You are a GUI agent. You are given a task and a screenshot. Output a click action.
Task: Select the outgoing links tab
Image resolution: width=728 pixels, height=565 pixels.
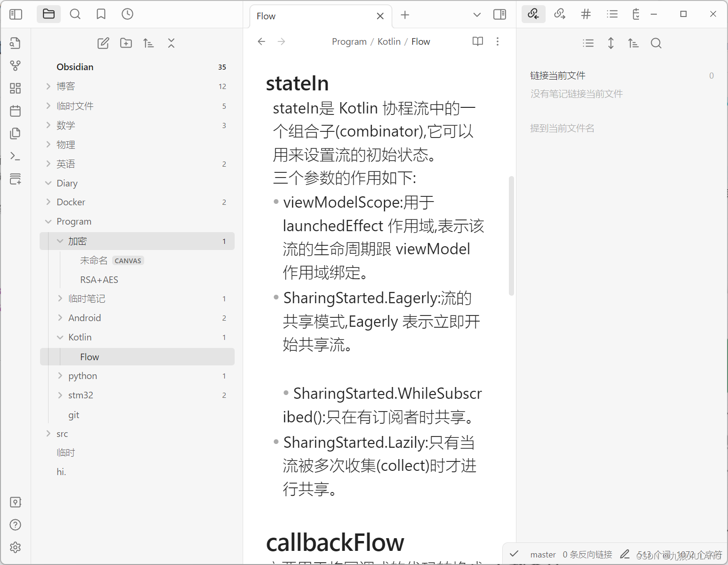point(560,14)
